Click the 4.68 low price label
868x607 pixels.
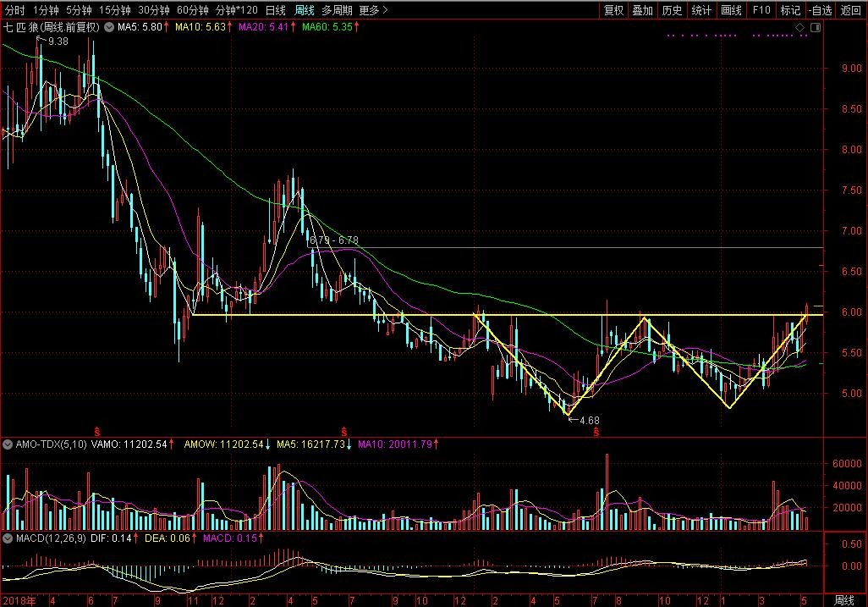pos(589,421)
